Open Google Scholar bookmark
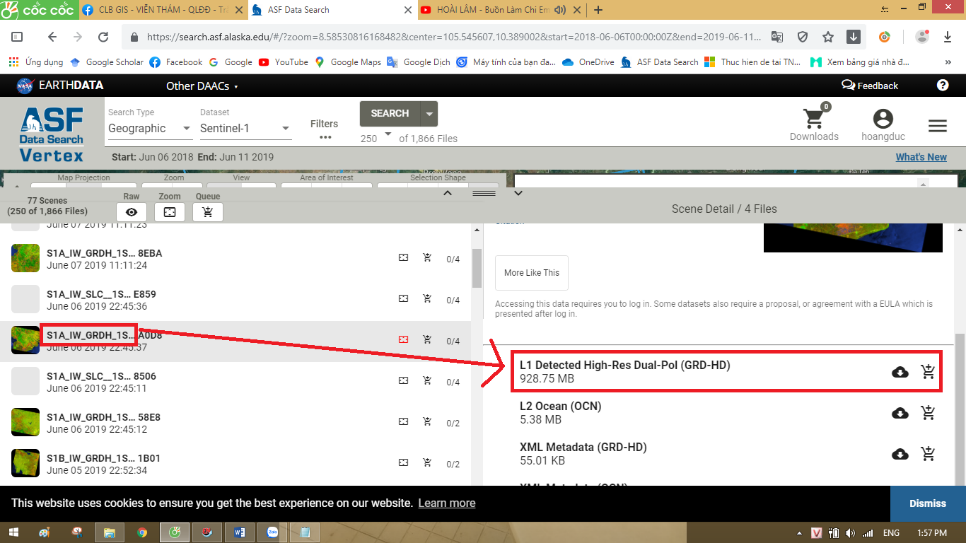966x543 pixels. [107, 62]
